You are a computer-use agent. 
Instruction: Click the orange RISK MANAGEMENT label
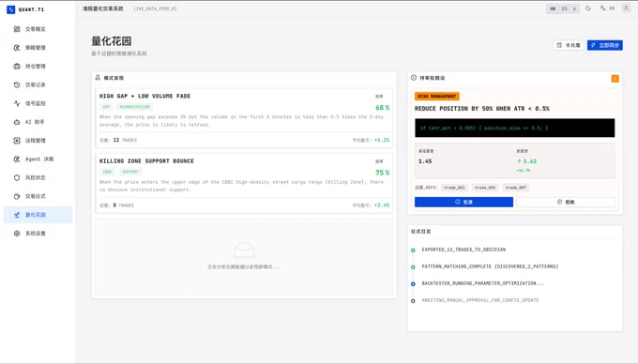pos(437,97)
